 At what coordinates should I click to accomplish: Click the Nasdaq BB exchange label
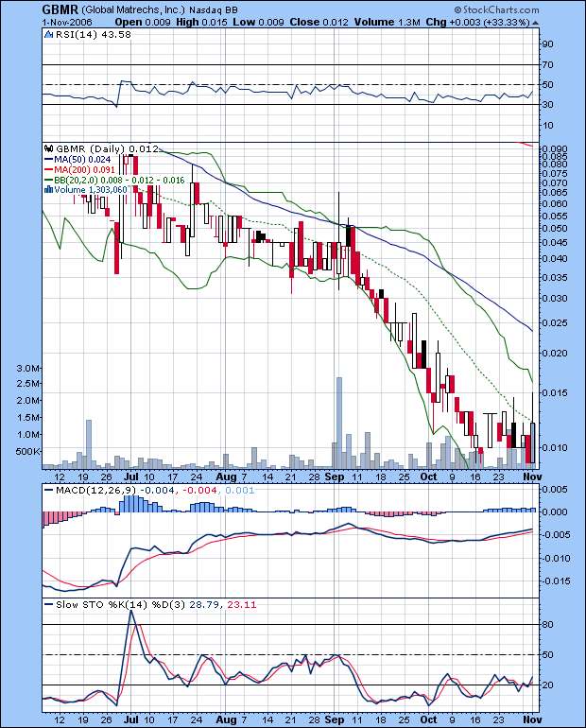click(x=214, y=10)
